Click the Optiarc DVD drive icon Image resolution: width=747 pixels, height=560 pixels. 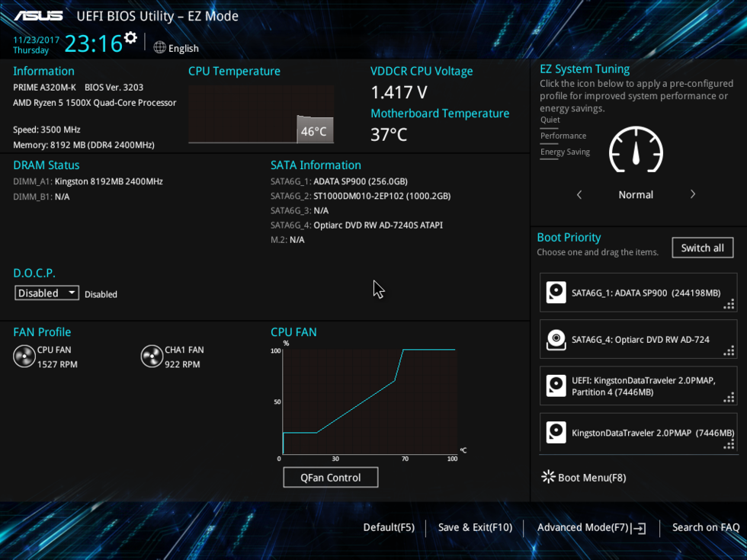pos(556,339)
